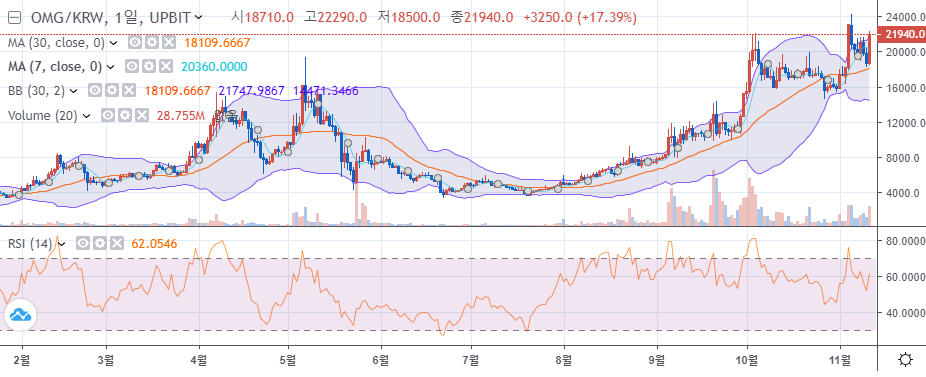Screen dimensions: 926x377
Task: Open settings gear for MA (7, close, 0)
Action: (x=149, y=67)
